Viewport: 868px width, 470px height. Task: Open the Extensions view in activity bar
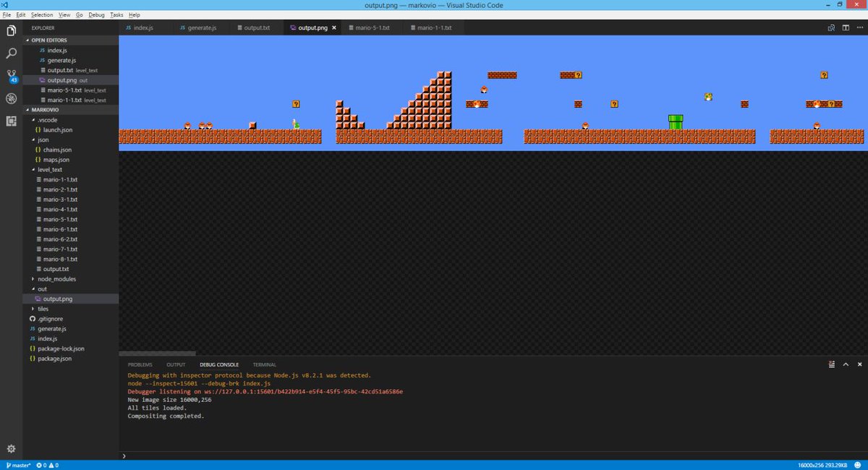pyautogui.click(x=11, y=121)
